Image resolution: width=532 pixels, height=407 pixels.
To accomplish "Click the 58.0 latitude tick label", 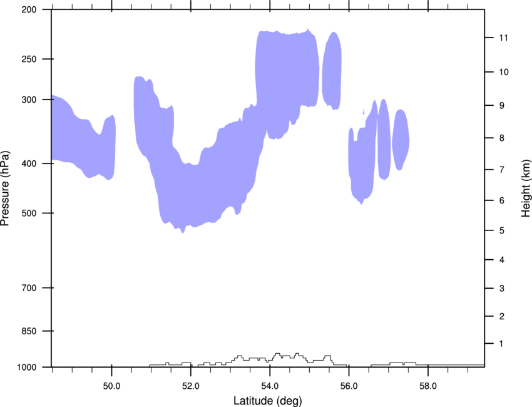I will click(x=428, y=386).
